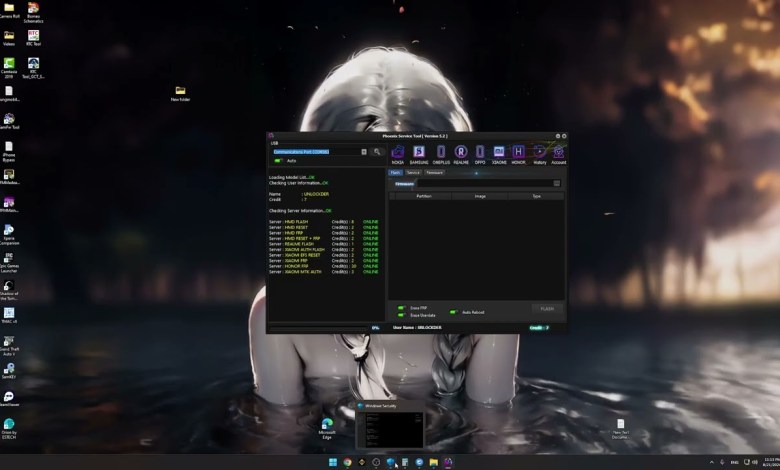The image size is (780, 470).
Task: Open the Camtasia 2019 desktop shortcut
Action: [x=9, y=68]
